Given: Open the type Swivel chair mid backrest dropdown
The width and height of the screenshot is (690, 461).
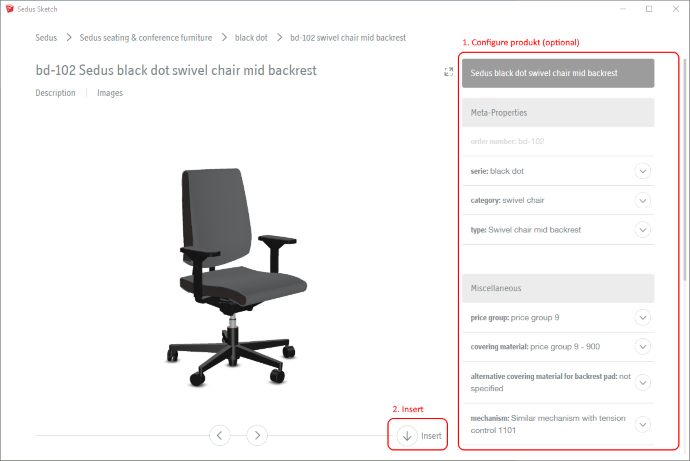Looking at the screenshot, I should pyautogui.click(x=642, y=230).
